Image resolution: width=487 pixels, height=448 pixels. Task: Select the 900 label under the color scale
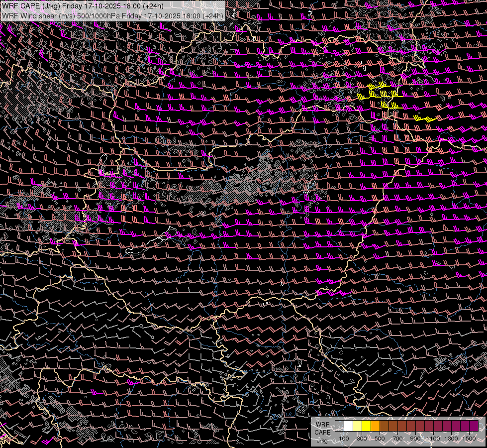tap(415, 439)
